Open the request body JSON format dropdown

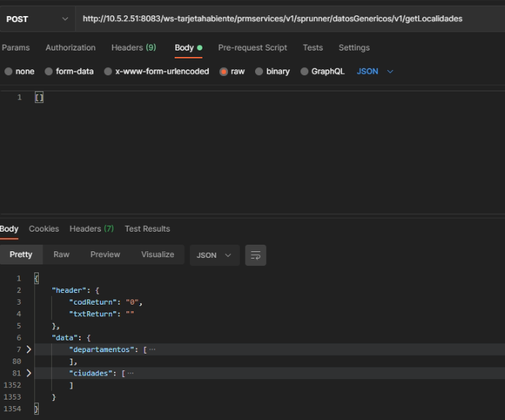375,72
